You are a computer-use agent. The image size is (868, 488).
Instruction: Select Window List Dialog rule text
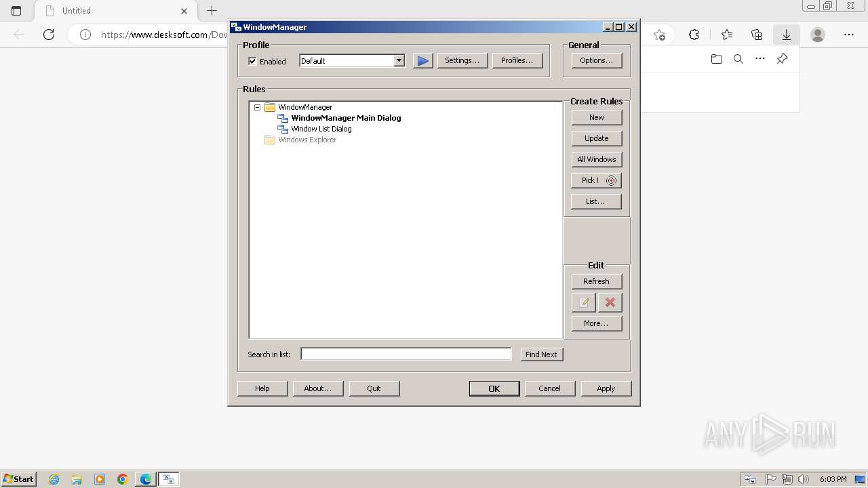point(321,129)
